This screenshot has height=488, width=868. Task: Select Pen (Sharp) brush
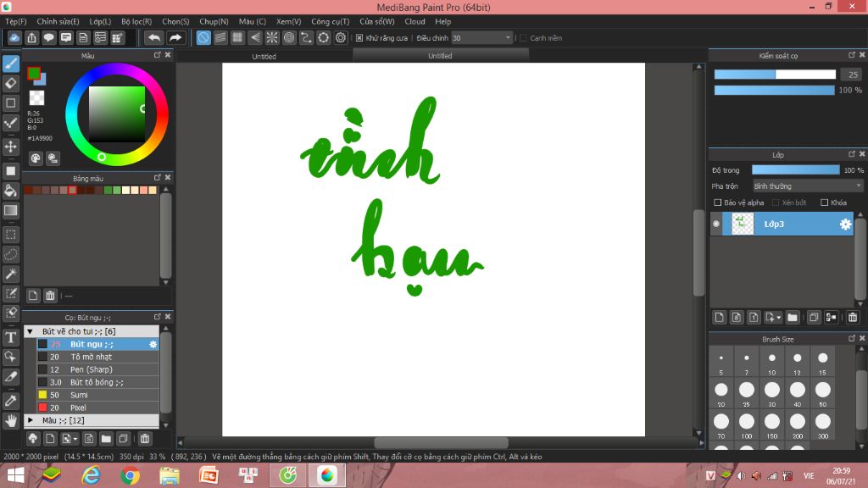(98, 369)
